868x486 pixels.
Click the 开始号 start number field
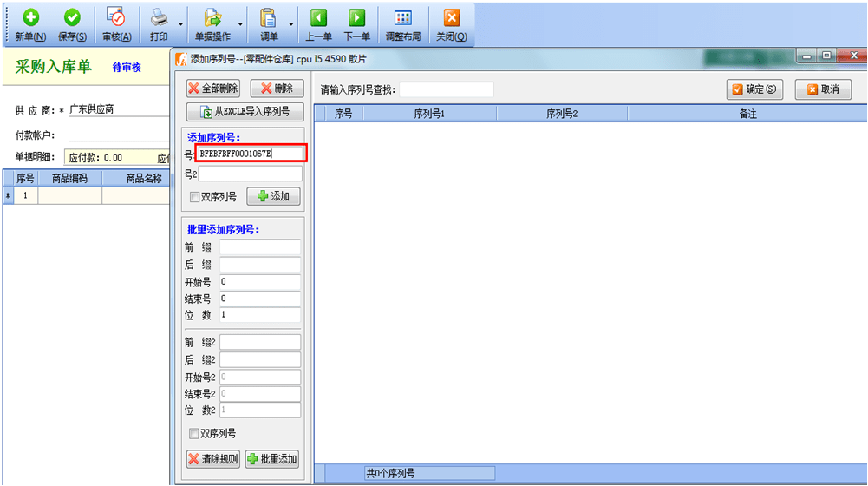pos(260,281)
